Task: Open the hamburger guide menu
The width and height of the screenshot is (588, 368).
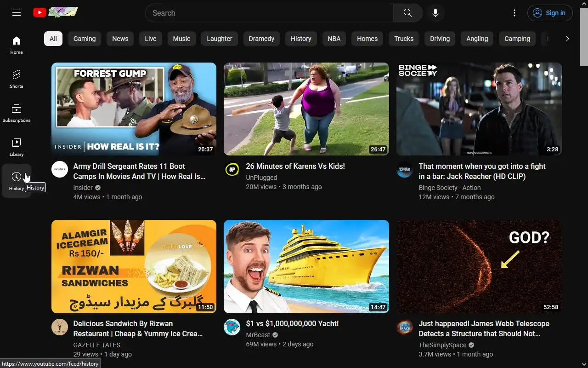Action: click(x=17, y=13)
